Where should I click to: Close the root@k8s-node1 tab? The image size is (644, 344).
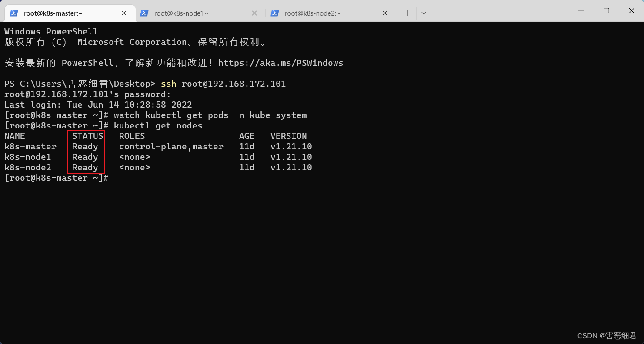(254, 13)
